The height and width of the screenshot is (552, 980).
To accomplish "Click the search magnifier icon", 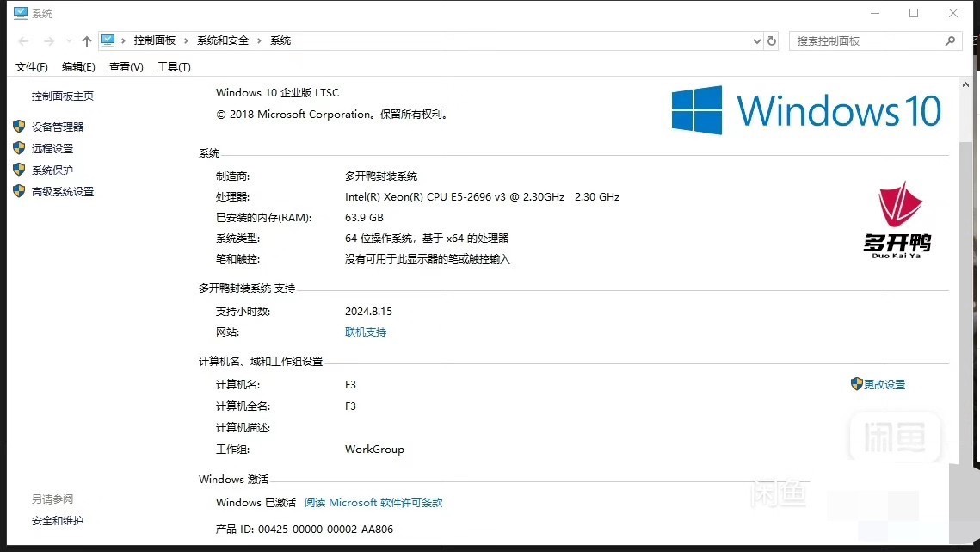I will click(x=949, y=40).
